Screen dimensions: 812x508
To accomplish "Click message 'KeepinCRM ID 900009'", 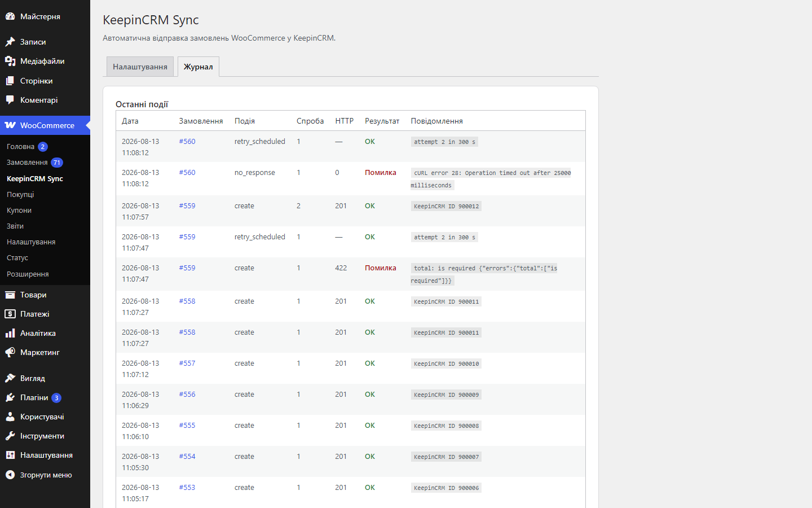I will [x=446, y=395].
